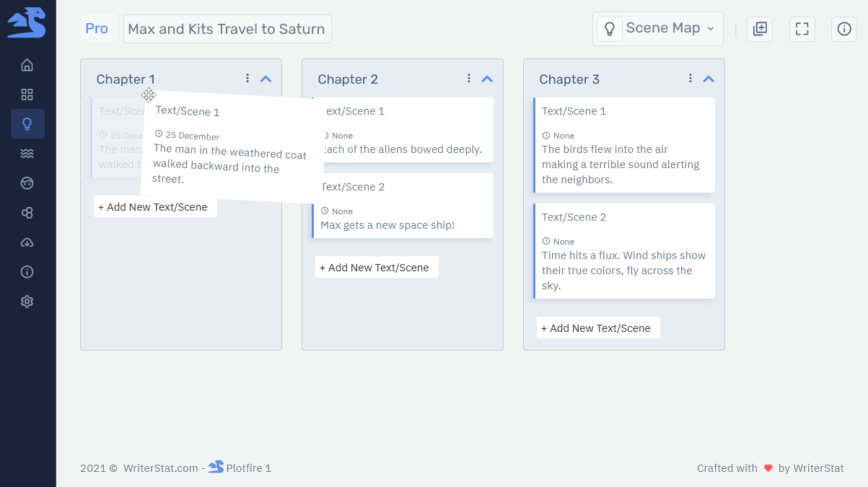Image resolution: width=868 pixels, height=487 pixels.
Task: Open Settings via the gear icon
Action: click(27, 301)
